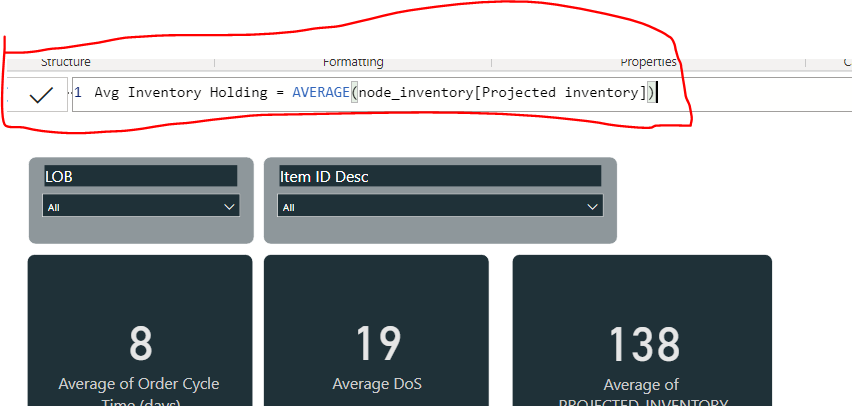The height and width of the screenshot is (406, 852).
Task: Click the Properties ribbon group label
Action: point(648,62)
